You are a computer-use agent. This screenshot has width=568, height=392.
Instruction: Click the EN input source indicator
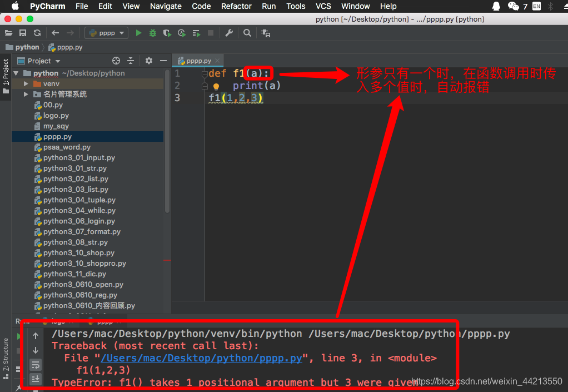[536, 6]
